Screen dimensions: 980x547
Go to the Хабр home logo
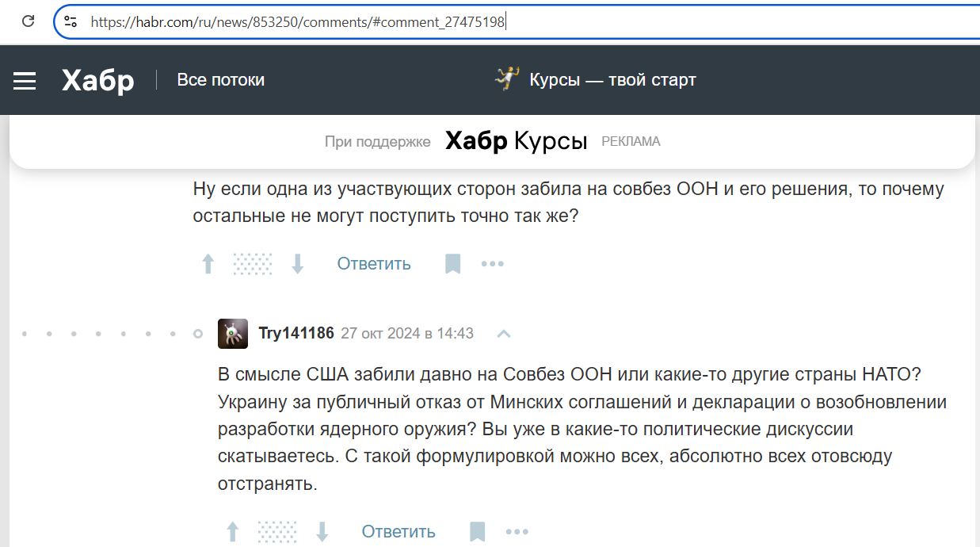(x=98, y=80)
